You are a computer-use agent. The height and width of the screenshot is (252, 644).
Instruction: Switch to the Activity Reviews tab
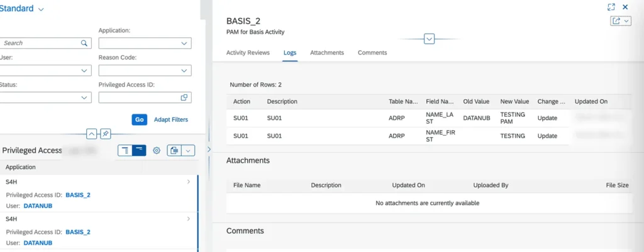coord(248,53)
